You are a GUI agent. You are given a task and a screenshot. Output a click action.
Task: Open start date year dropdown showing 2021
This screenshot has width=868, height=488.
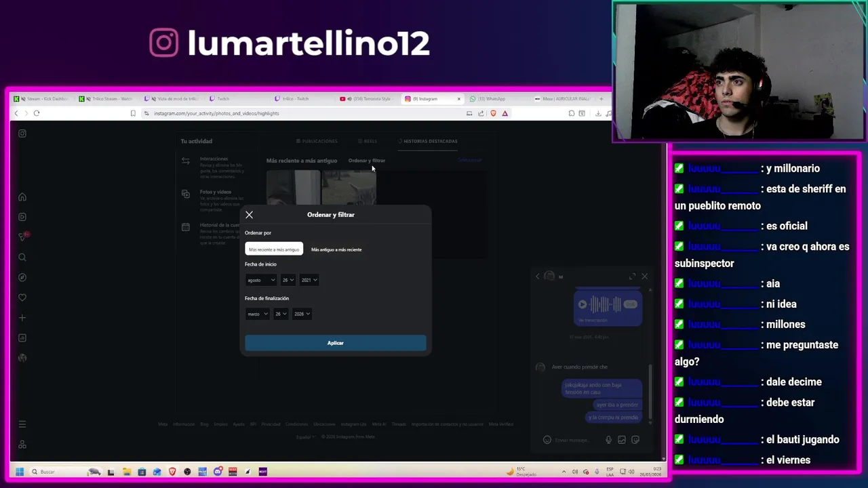tap(309, 280)
